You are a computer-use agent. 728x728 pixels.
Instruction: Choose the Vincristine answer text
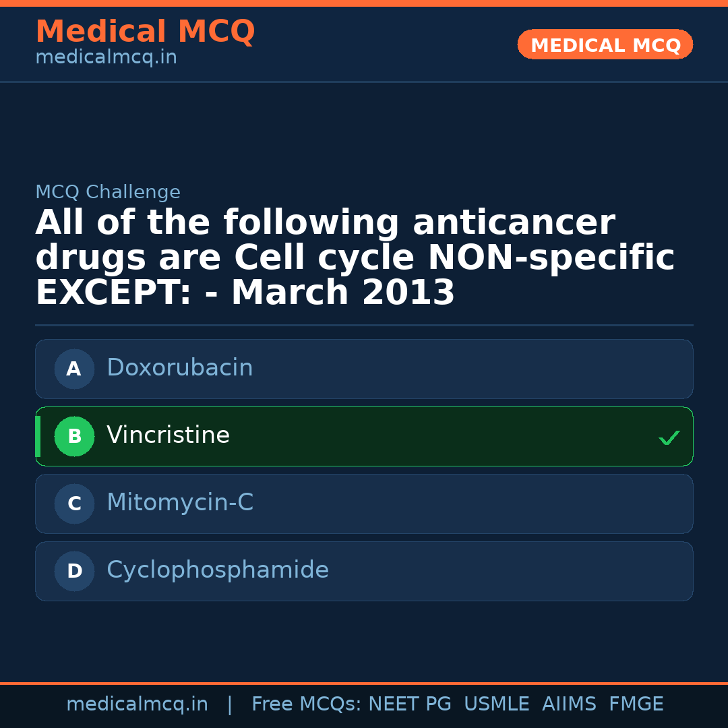(x=168, y=435)
